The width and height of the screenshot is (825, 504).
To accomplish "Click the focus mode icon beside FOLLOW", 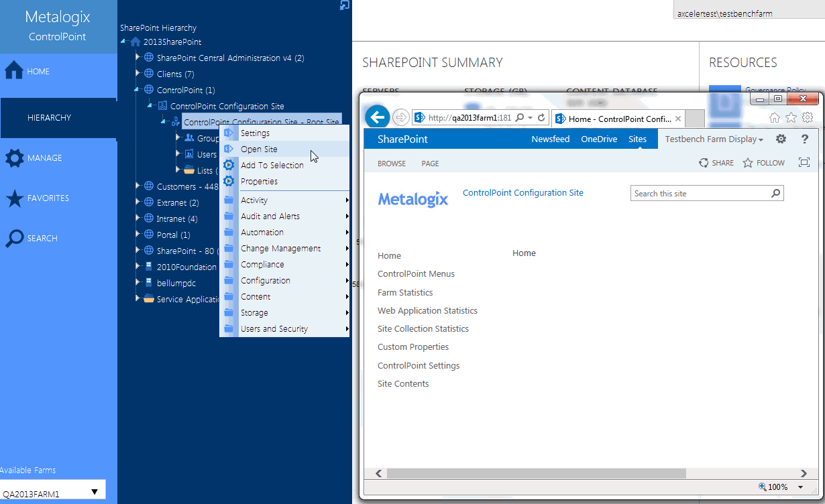I will 804,162.
